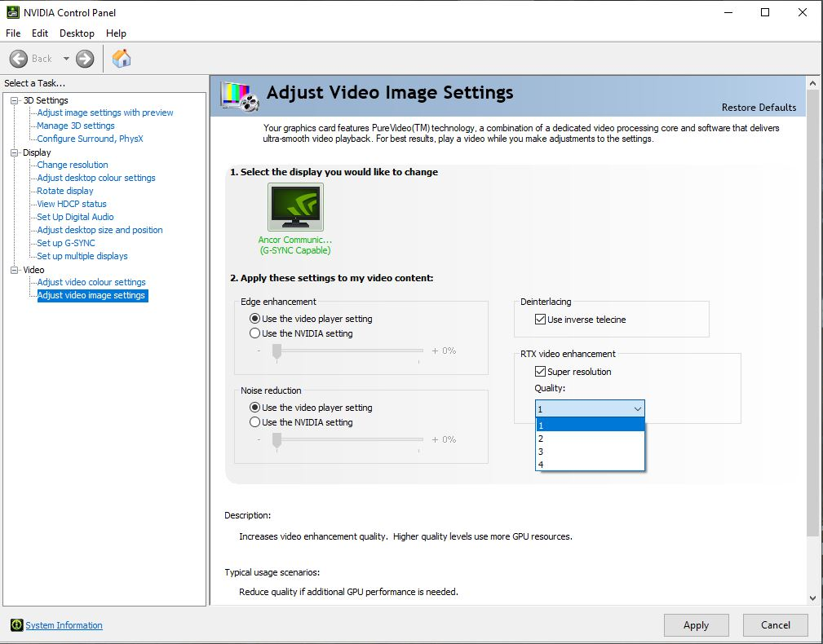Click the Apply button

pyautogui.click(x=696, y=625)
